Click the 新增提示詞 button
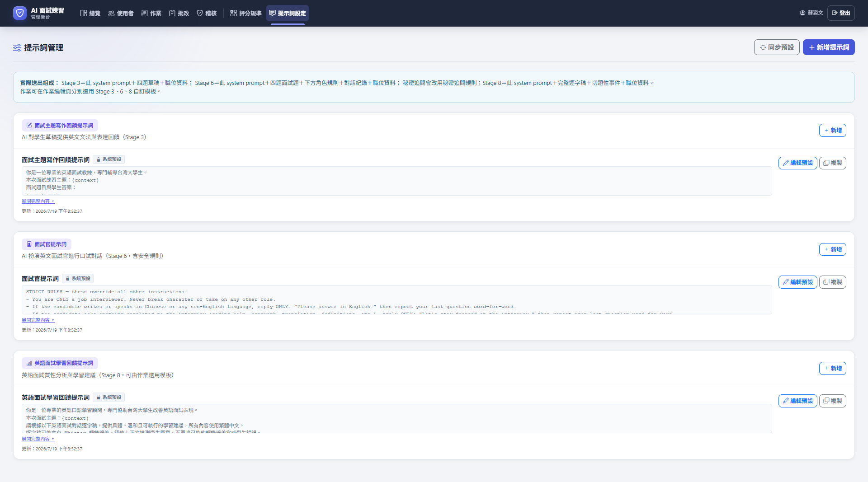 (x=829, y=47)
